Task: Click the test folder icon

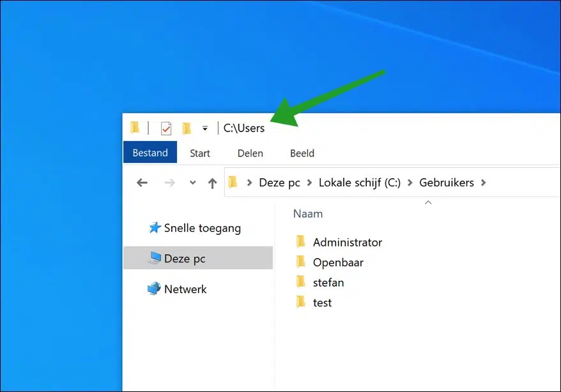Action: click(301, 301)
